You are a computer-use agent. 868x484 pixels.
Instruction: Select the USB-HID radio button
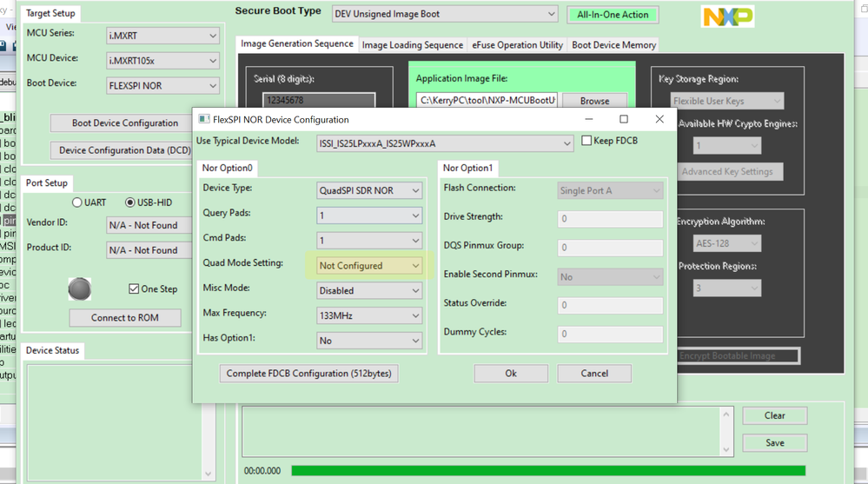130,202
